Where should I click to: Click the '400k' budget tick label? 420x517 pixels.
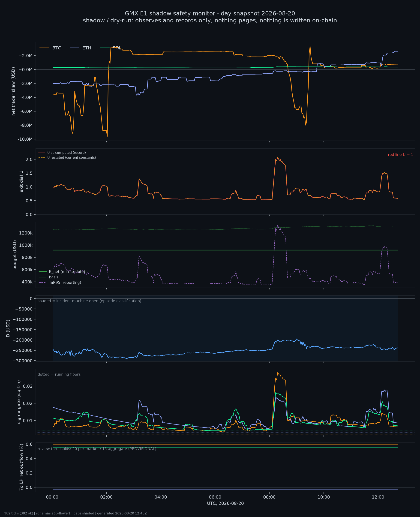click(x=27, y=282)
